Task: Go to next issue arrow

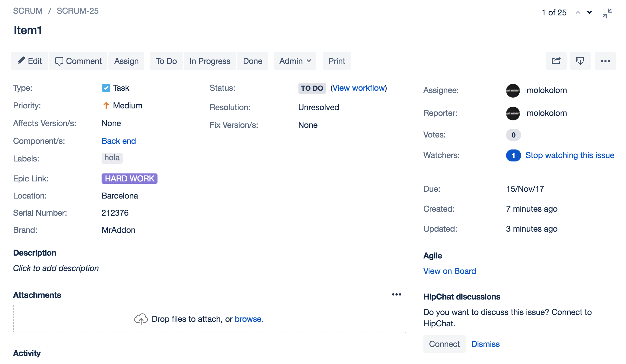Action: (x=589, y=13)
